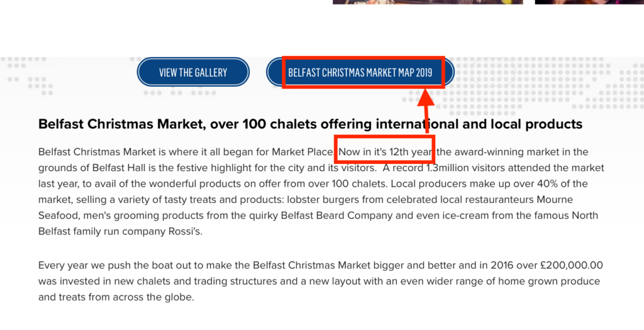Click the 'over 40%' figure in the text
The height and width of the screenshot is (330, 644).
pos(538,184)
